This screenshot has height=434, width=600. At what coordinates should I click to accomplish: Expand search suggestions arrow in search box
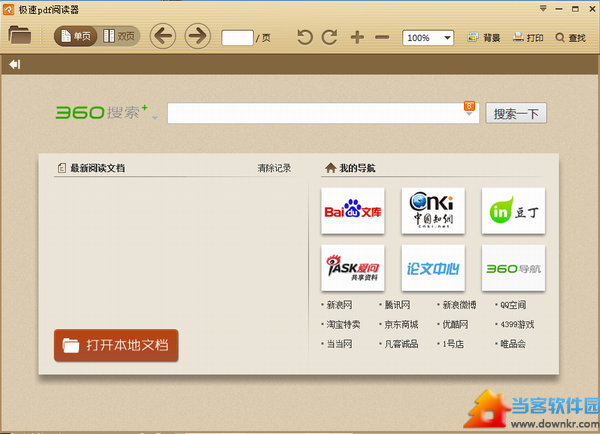click(x=469, y=114)
